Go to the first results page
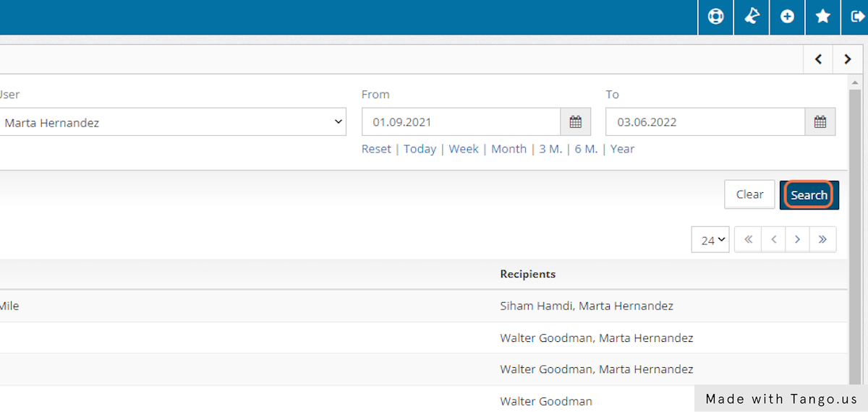 (748, 239)
